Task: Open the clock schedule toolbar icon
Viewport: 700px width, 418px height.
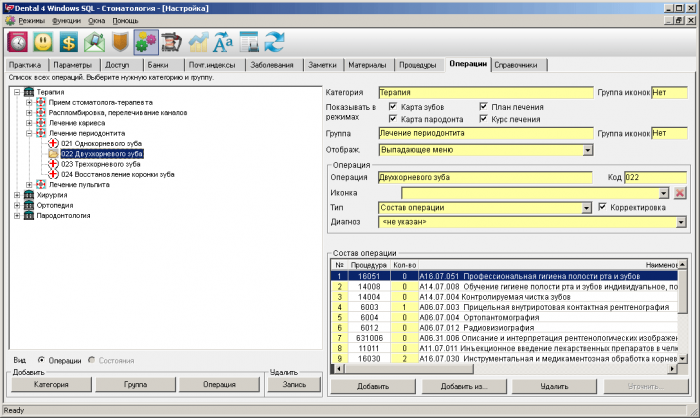Action: point(19,42)
